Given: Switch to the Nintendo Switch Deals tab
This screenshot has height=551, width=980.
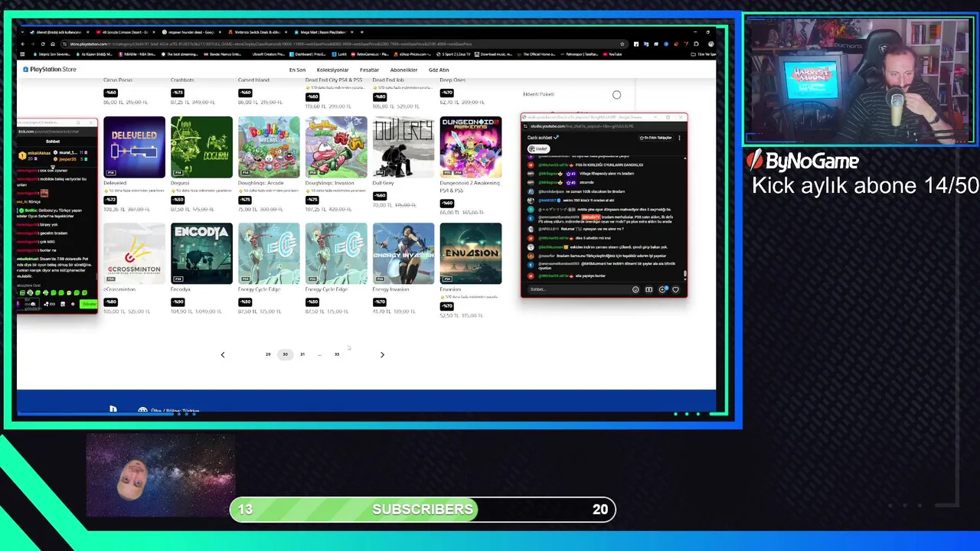Looking at the screenshot, I should click(257, 32).
